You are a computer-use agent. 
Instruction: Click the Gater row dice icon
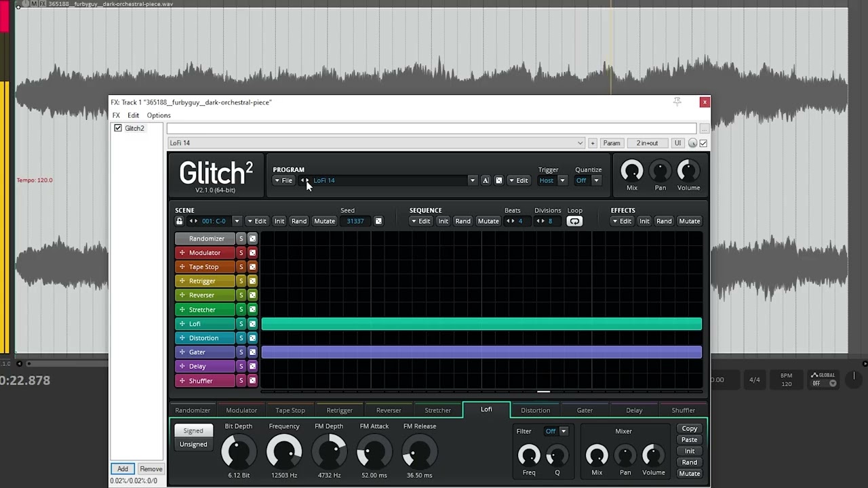coord(252,352)
